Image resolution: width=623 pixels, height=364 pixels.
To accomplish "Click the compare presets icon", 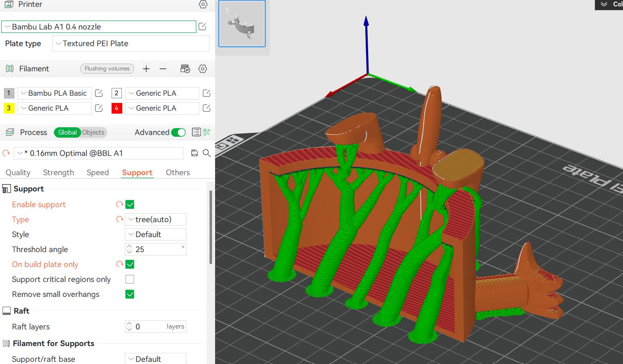I will [207, 132].
